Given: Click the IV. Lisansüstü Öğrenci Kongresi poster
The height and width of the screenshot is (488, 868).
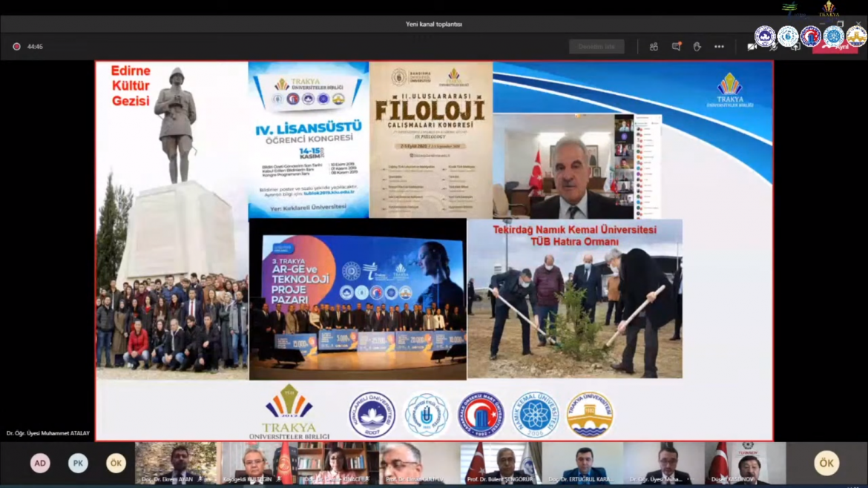Looking at the screenshot, I should (x=309, y=140).
